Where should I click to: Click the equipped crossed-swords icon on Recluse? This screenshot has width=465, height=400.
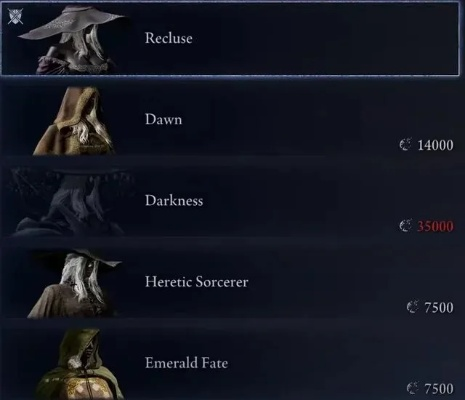(15, 16)
